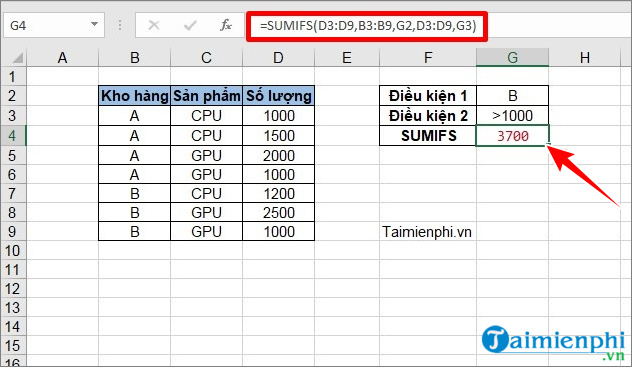The image size is (632, 367).
Task: Select column D header
Action: [x=278, y=58]
